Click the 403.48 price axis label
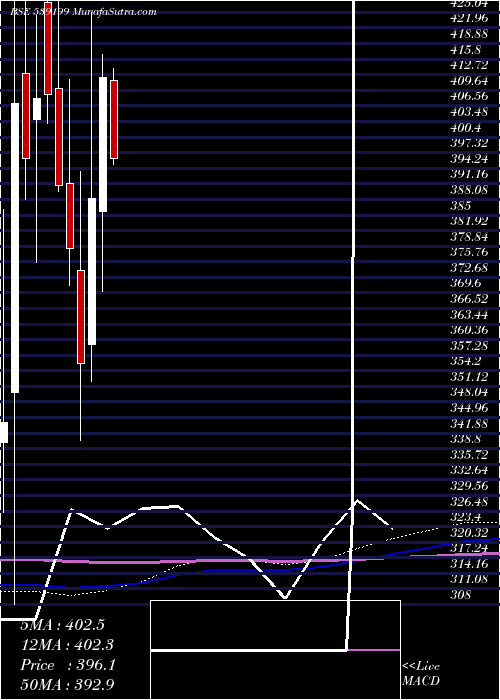 (x=468, y=112)
